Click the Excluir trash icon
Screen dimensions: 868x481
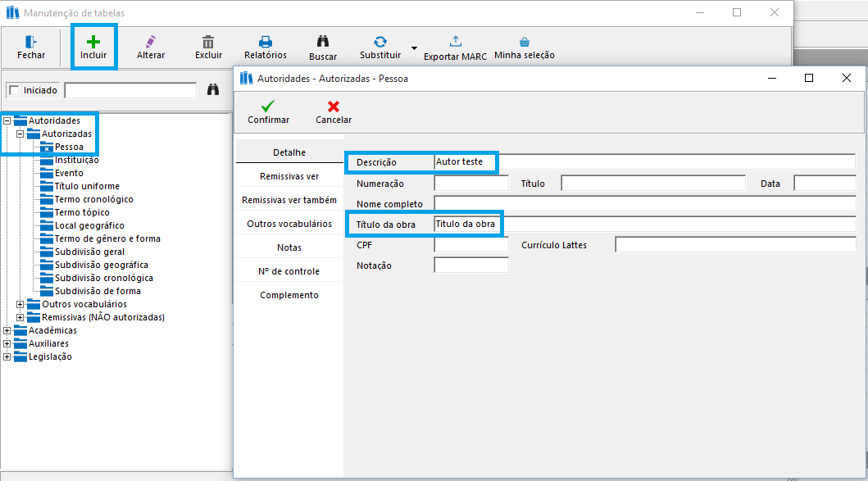(208, 42)
